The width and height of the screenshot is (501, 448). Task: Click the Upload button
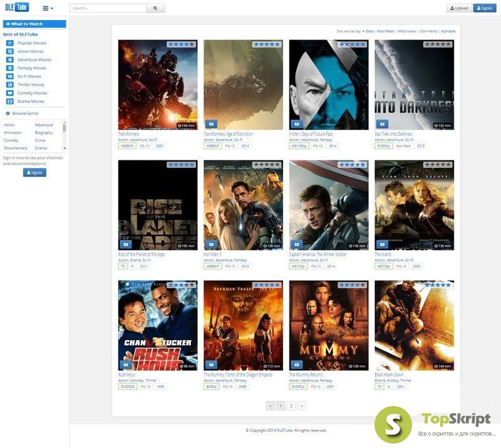point(459,8)
